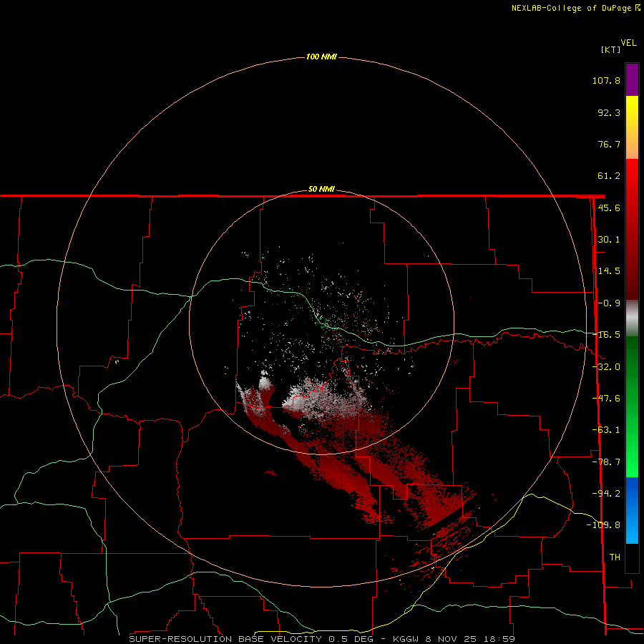
Task: Click the 92.3 velocity scale value
Action: coord(609,112)
